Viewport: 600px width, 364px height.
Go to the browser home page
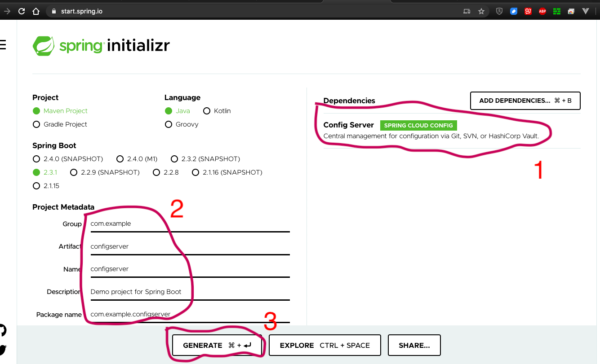[36, 11]
